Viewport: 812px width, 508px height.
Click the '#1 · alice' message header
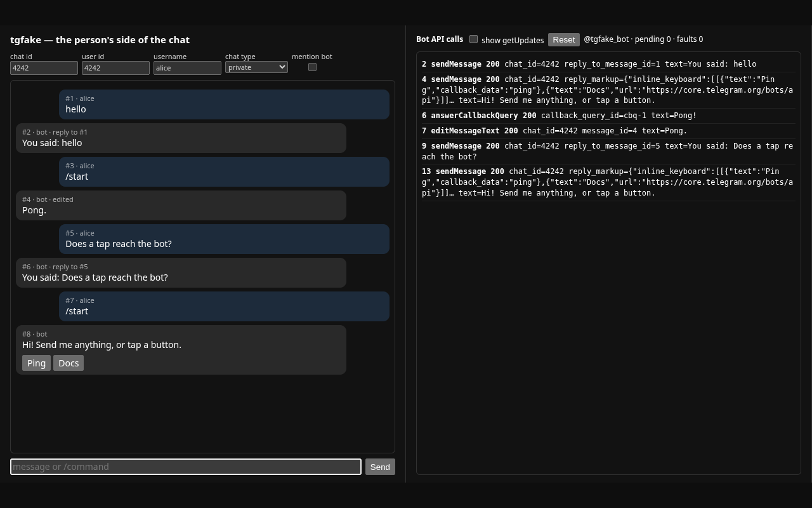[80, 98]
